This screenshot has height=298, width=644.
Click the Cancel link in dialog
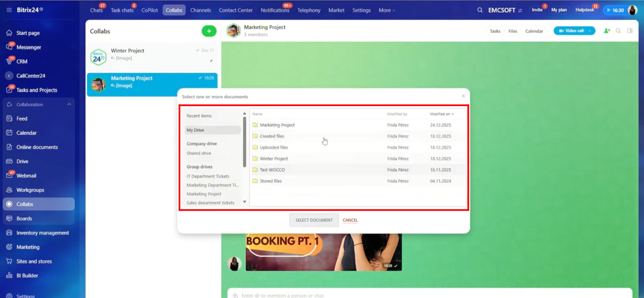[x=350, y=220]
